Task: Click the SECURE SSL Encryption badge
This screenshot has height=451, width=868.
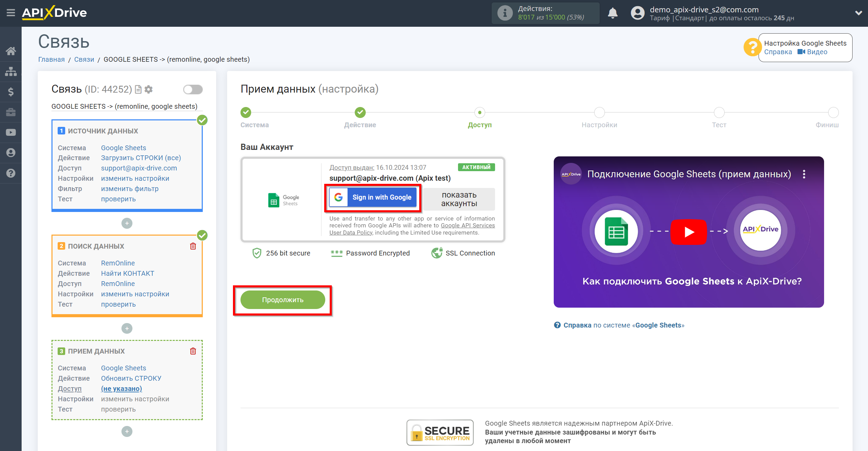Action: click(440, 432)
